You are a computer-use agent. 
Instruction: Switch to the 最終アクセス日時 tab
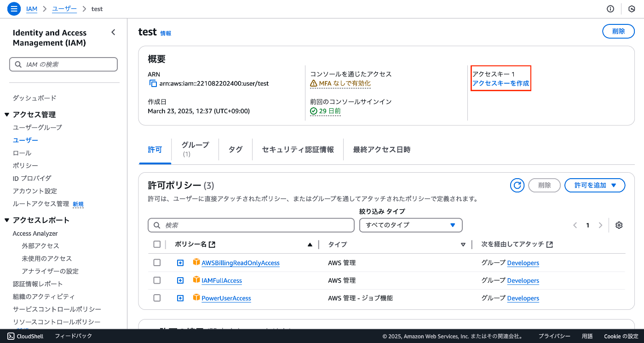[382, 150]
